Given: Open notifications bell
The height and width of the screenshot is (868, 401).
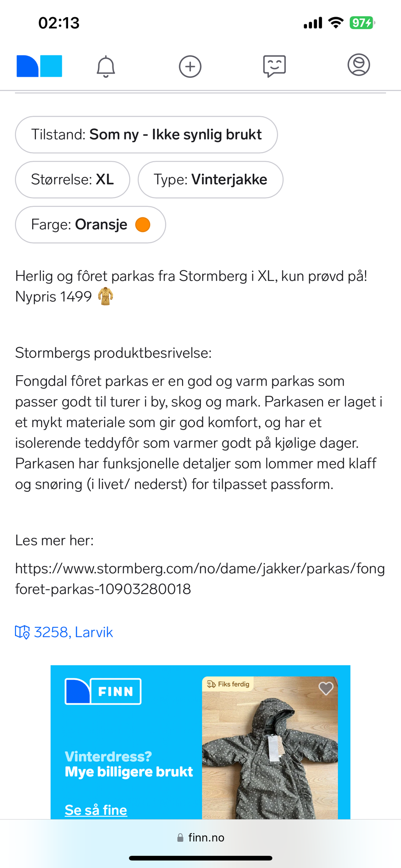Looking at the screenshot, I should [x=106, y=66].
